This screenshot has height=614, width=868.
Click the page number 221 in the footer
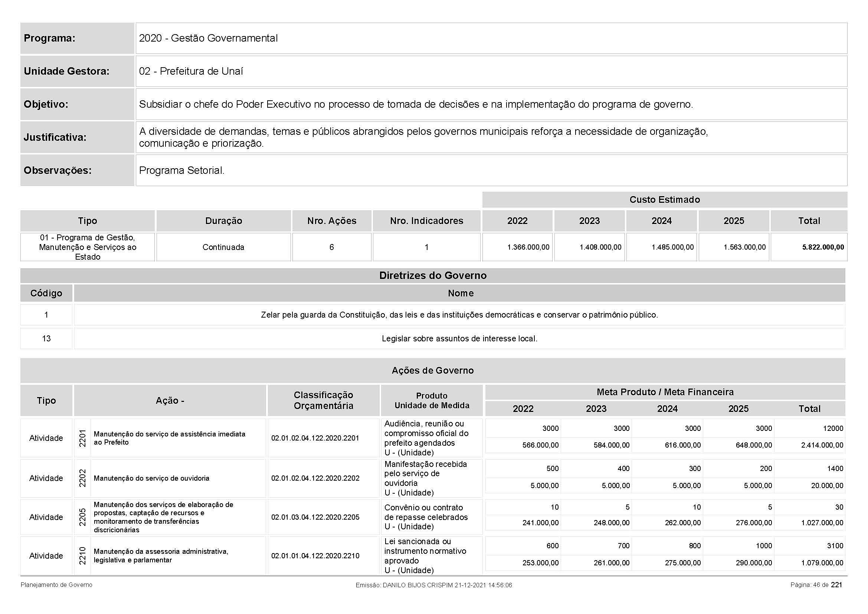click(836, 585)
